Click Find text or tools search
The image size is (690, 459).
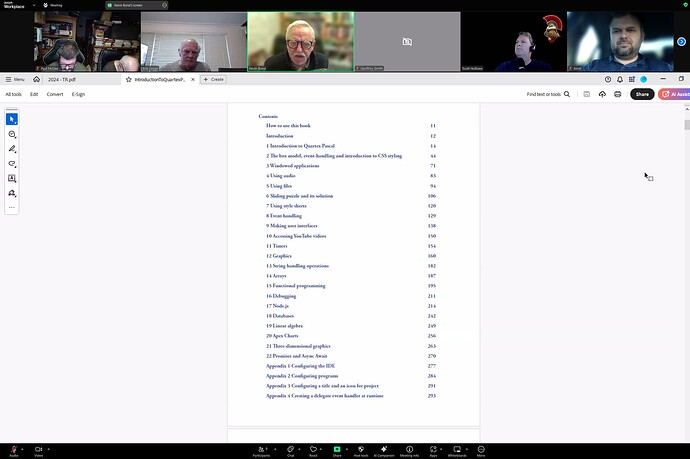point(548,94)
